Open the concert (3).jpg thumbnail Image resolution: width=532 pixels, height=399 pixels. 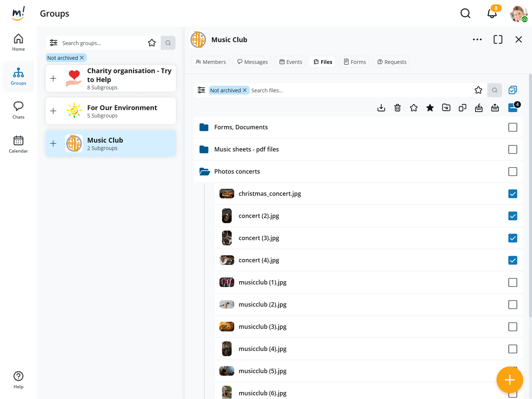pos(227,238)
